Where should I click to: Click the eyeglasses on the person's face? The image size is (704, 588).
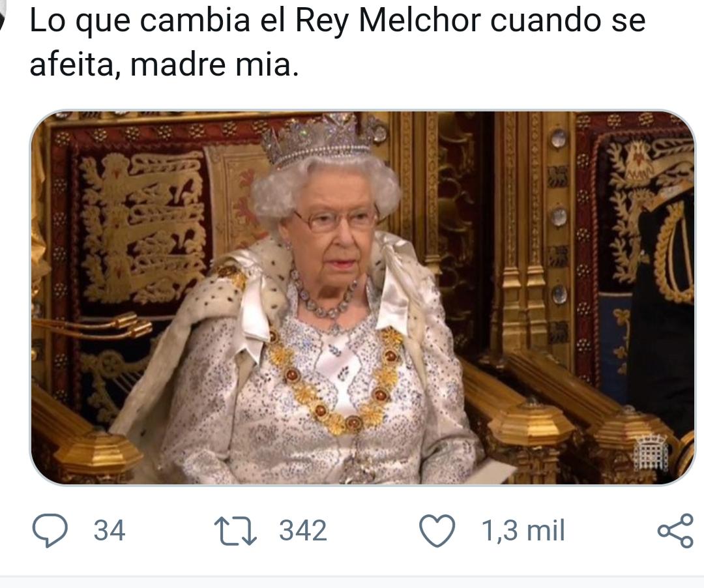334,221
